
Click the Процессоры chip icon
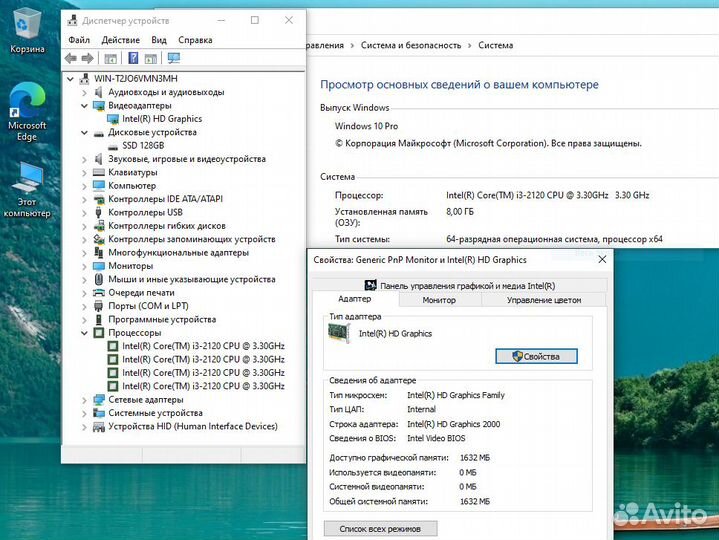point(99,333)
